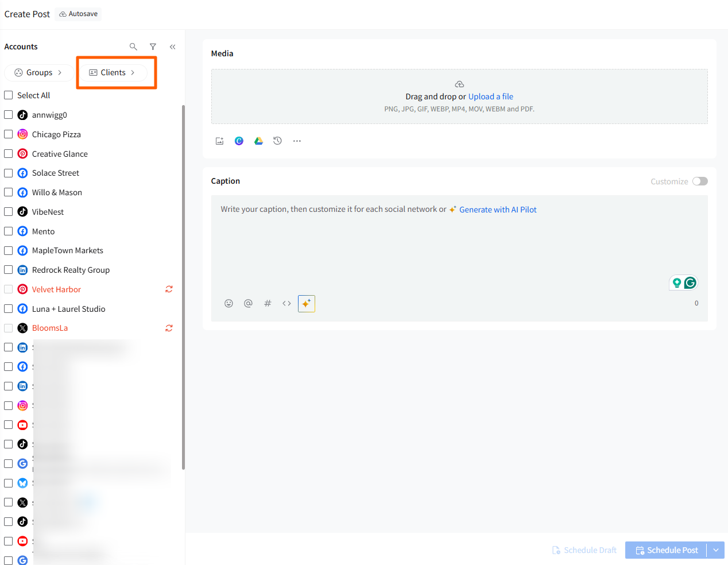Viewport: 728px width, 565px height.
Task: Click the Schedule Draft button
Action: point(584,550)
